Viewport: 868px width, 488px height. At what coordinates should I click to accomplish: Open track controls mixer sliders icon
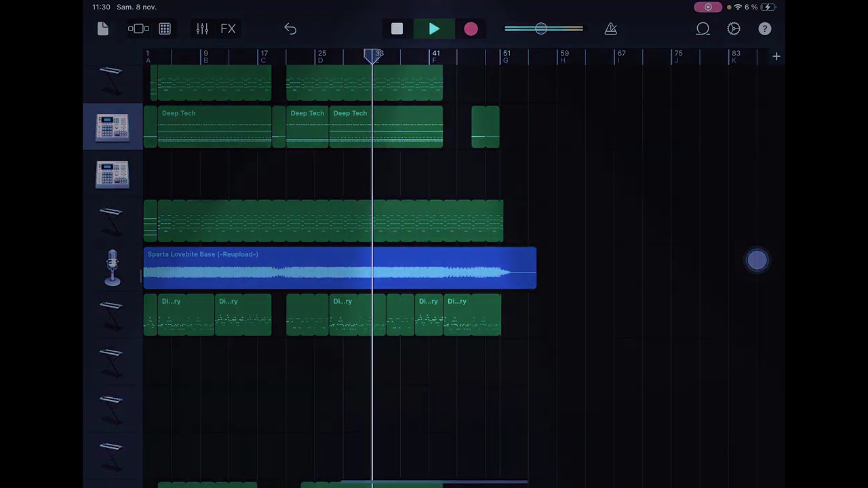(x=202, y=28)
